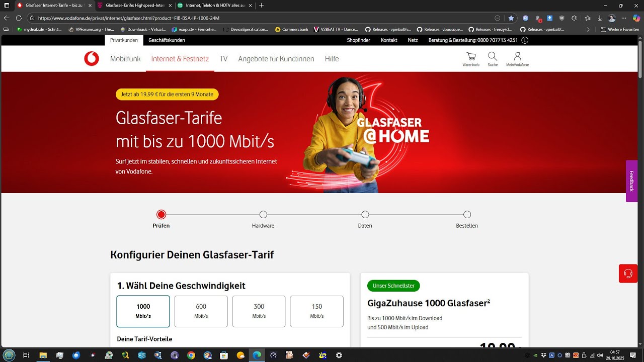Click the site lock icon in address bar
This screenshot has width=644, height=362.
(32, 18)
